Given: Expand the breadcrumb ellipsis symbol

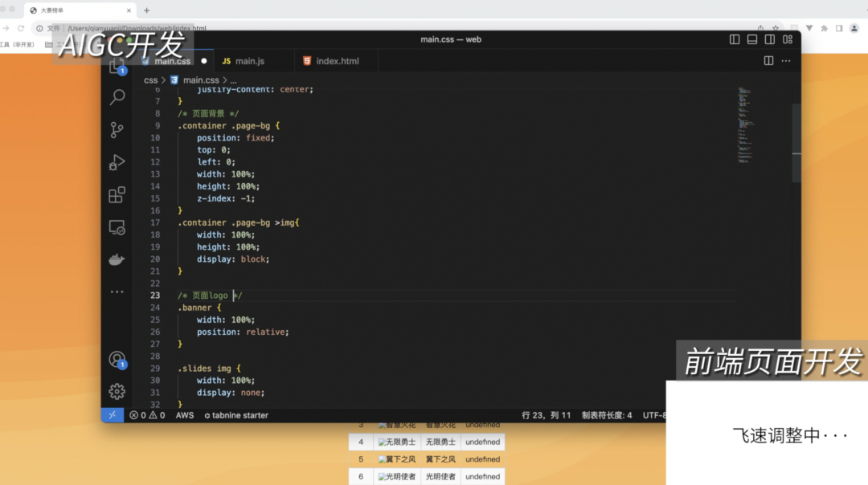Looking at the screenshot, I should [x=234, y=80].
